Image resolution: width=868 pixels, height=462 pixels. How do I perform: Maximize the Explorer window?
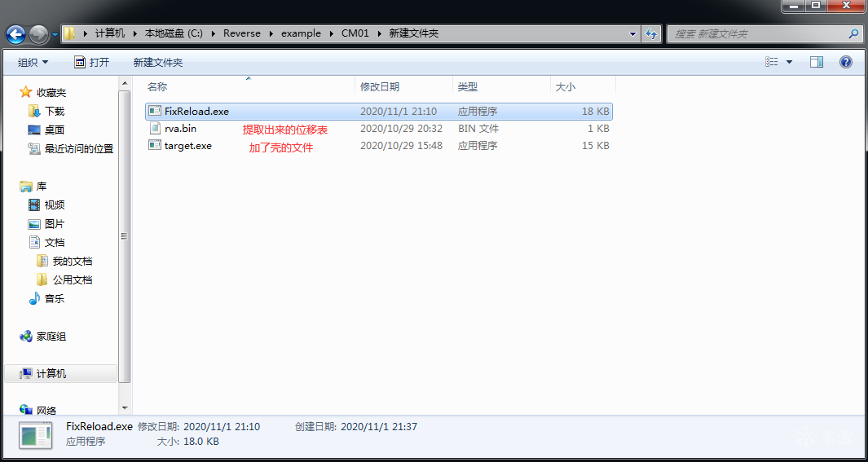pos(815,6)
